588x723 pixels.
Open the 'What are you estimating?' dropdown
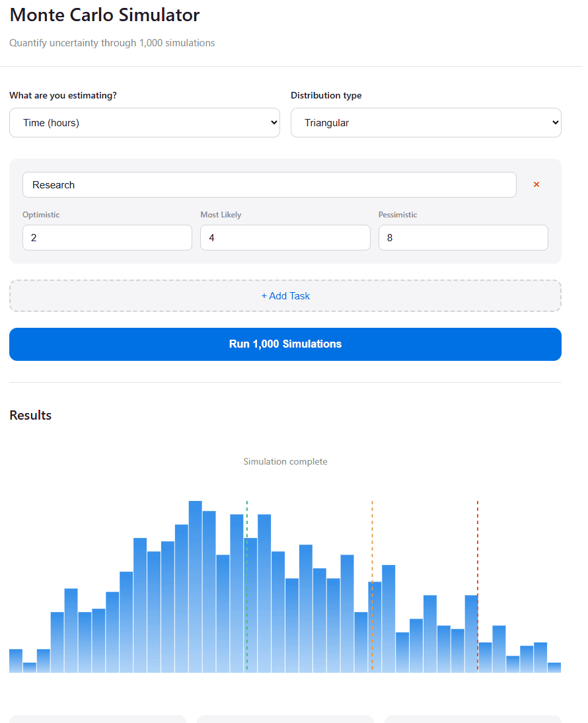click(145, 122)
